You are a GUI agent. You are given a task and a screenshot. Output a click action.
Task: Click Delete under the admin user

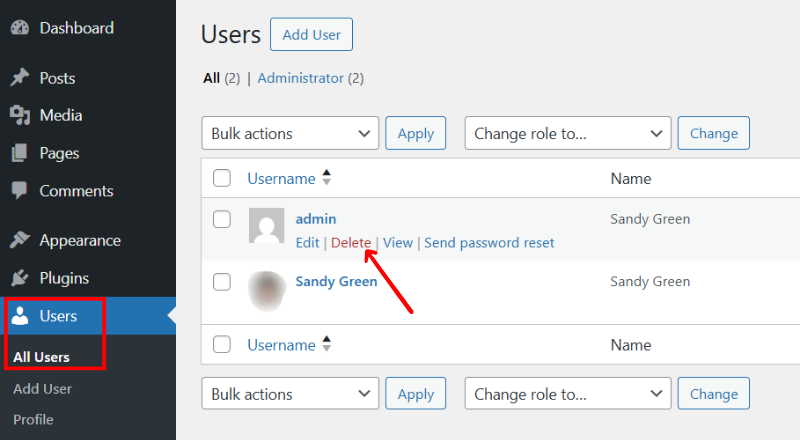pyautogui.click(x=351, y=242)
